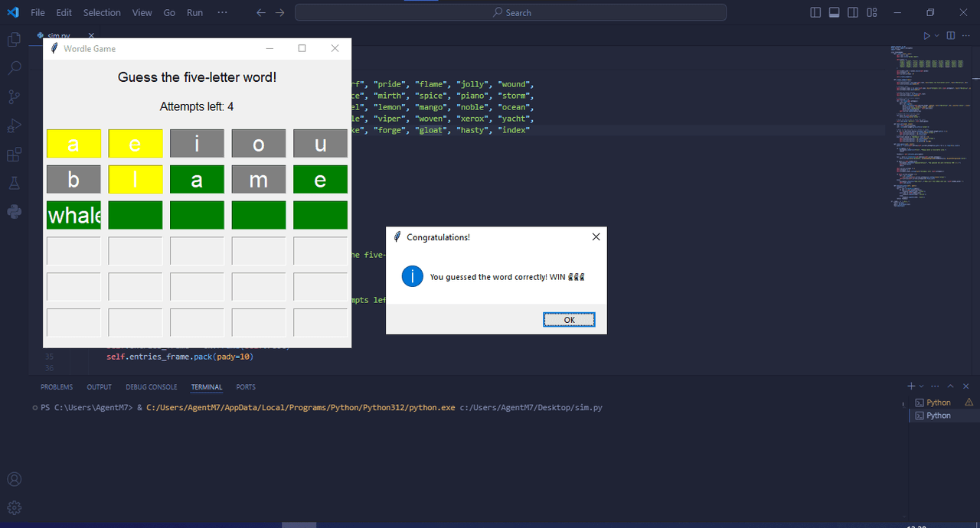Open the Run and Debug view

point(14,125)
